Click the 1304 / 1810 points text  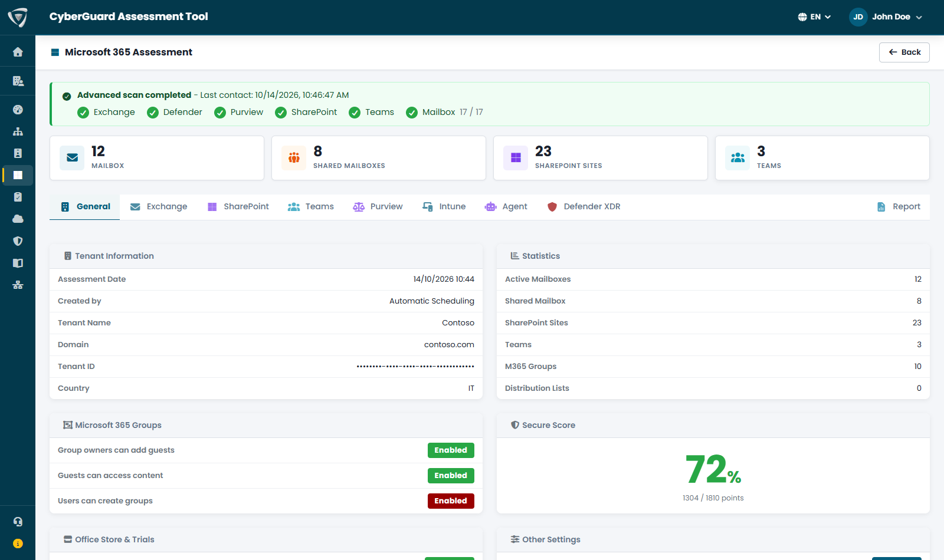713,498
